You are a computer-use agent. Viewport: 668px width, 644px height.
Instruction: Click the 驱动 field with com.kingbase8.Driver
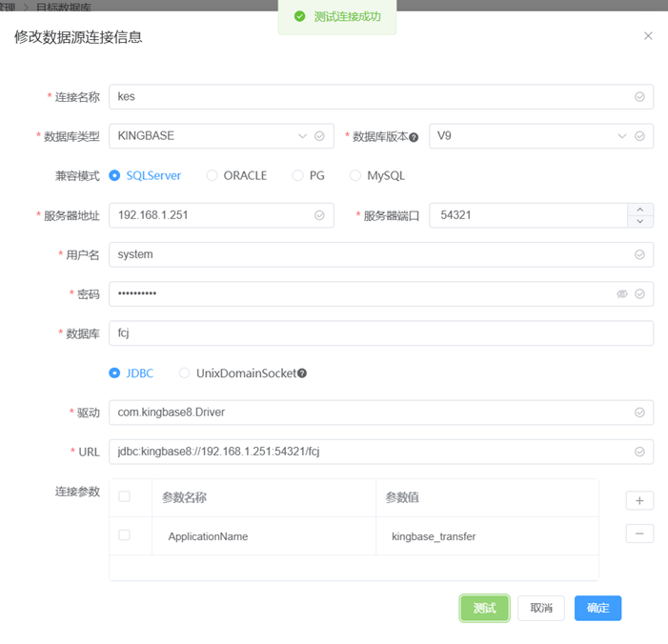tap(381, 413)
